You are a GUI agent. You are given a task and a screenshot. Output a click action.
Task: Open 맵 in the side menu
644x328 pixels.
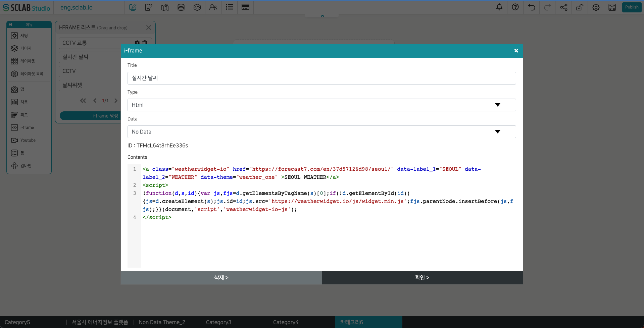pyautogui.click(x=29, y=89)
